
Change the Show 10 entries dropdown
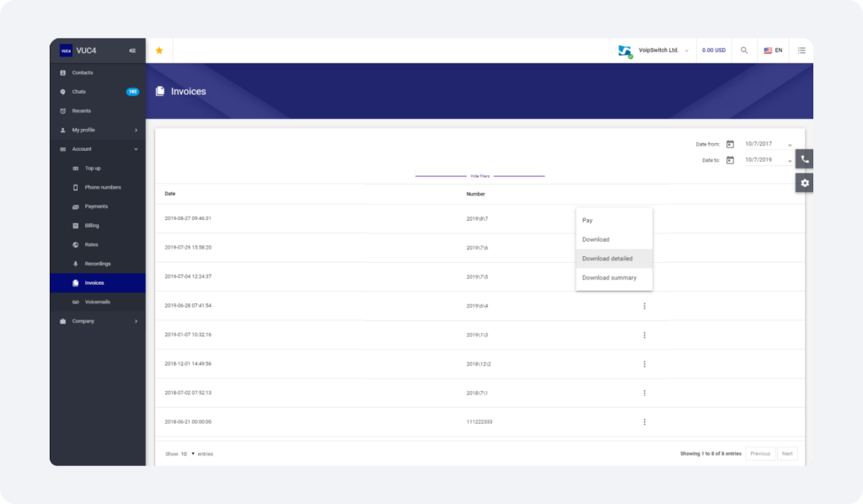pyautogui.click(x=188, y=454)
